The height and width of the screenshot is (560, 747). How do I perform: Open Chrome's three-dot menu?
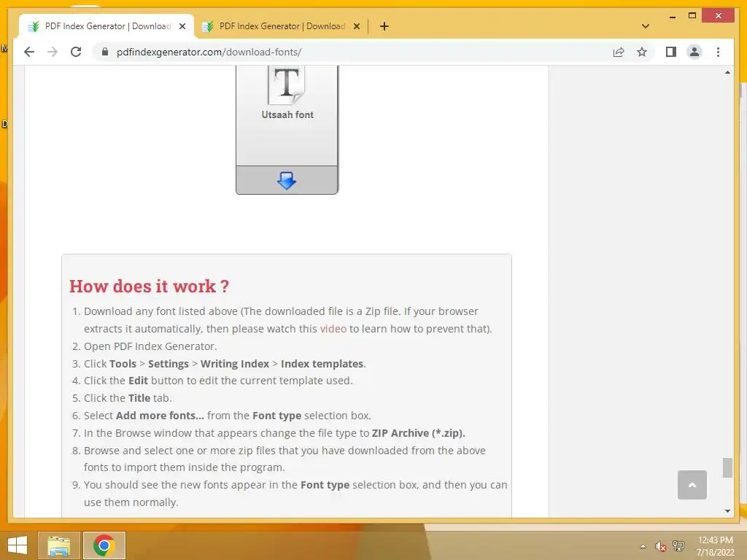pyautogui.click(x=718, y=52)
